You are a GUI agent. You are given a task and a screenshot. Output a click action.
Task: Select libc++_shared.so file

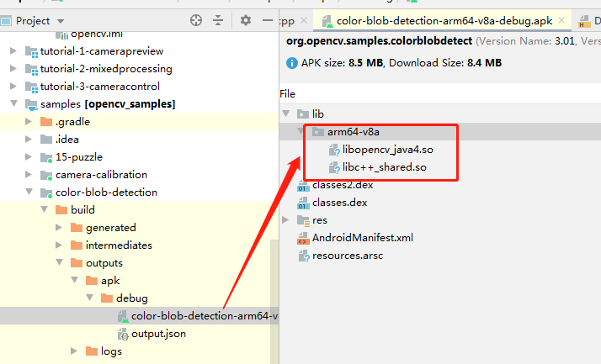384,167
